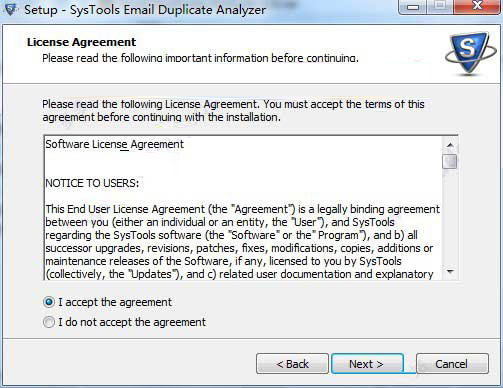Click the SysTools shield logo in header
The height and width of the screenshot is (388, 503).
pos(471,53)
